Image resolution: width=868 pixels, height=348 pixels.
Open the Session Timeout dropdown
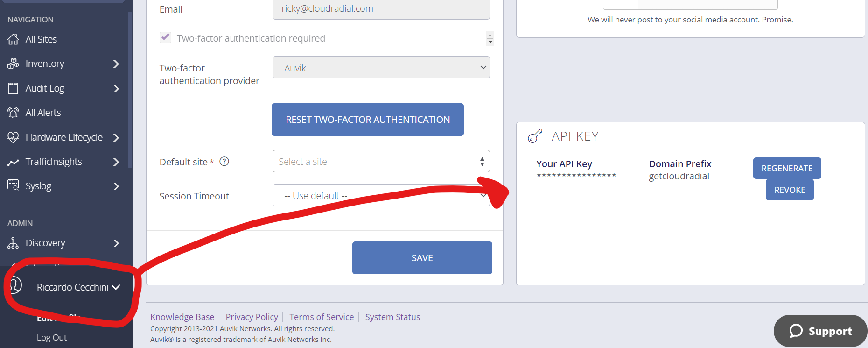tap(381, 195)
